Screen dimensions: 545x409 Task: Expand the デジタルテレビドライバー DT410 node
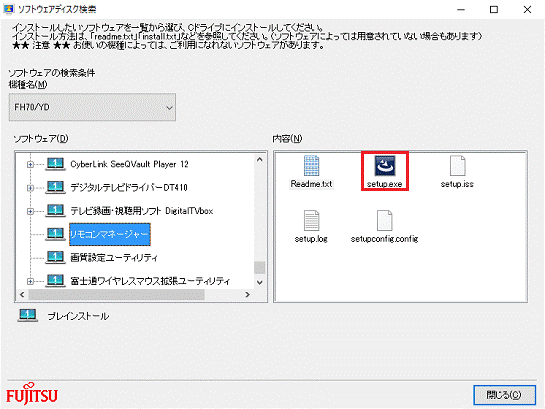[x=30, y=188]
